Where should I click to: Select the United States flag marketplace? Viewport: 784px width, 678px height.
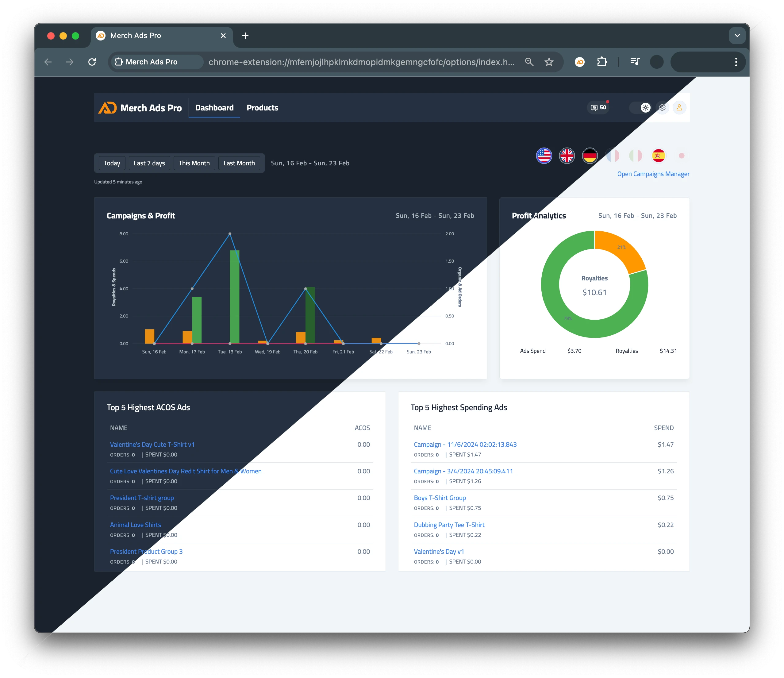(544, 156)
